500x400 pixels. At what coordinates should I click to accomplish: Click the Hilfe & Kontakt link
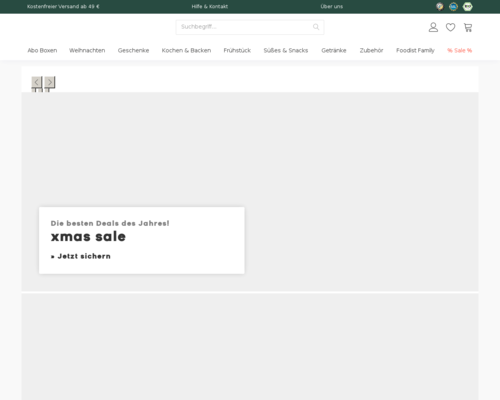(210, 6)
